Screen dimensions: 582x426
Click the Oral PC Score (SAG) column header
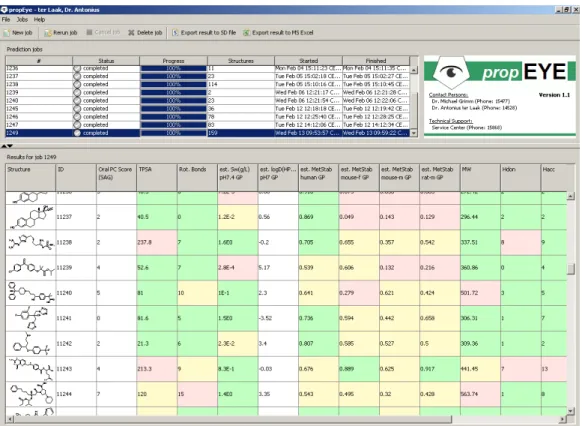click(117, 178)
